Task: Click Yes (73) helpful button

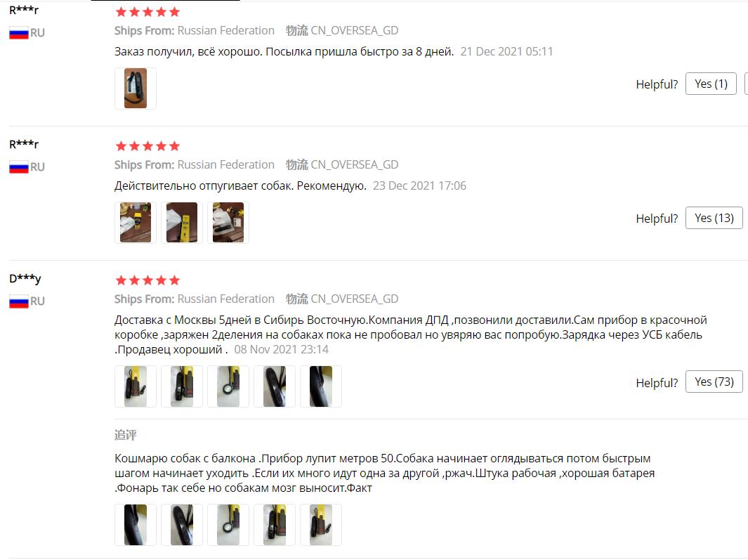Action: 714,382
